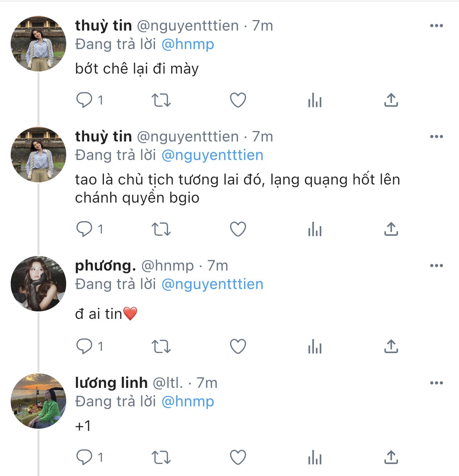Reply to phương.'s "đ ai tin" tweet
Screen dimensions: 459x476
pyautogui.click(x=84, y=346)
